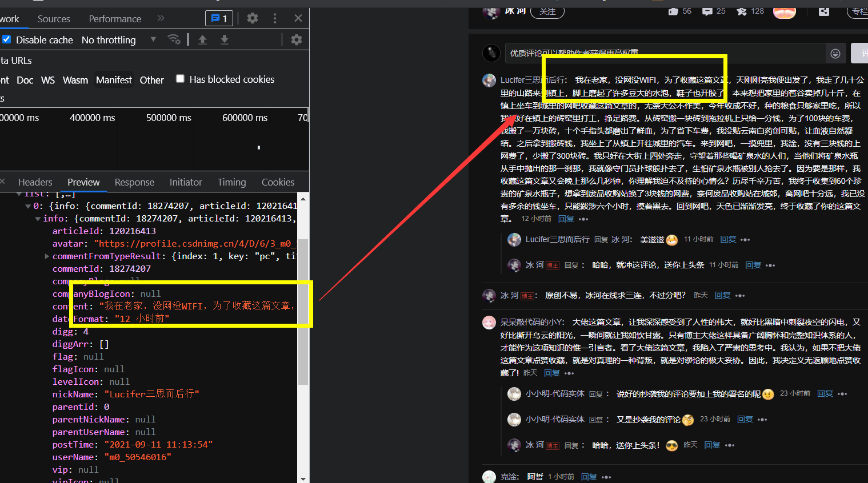Screen dimensions: 868x483
Task: Switch to the Sources panel
Action: [x=53, y=18]
